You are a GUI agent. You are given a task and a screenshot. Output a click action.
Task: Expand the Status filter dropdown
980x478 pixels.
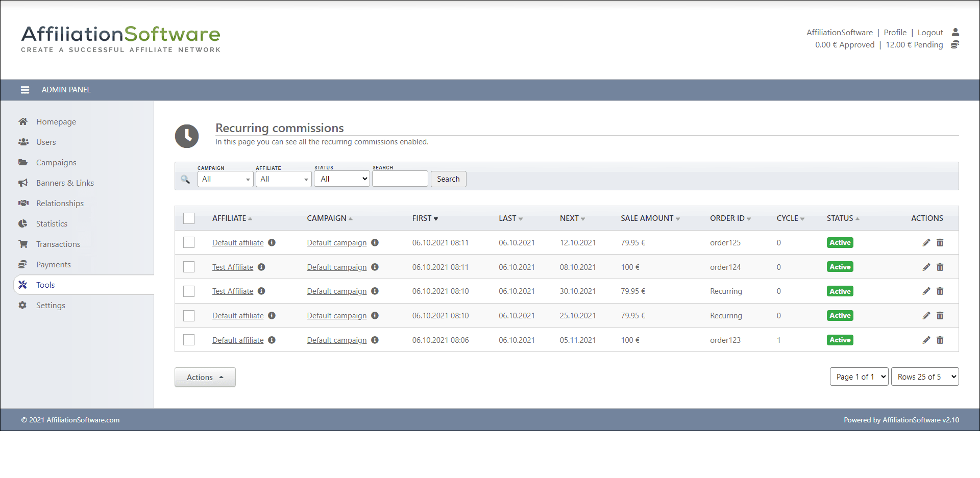pyautogui.click(x=341, y=179)
